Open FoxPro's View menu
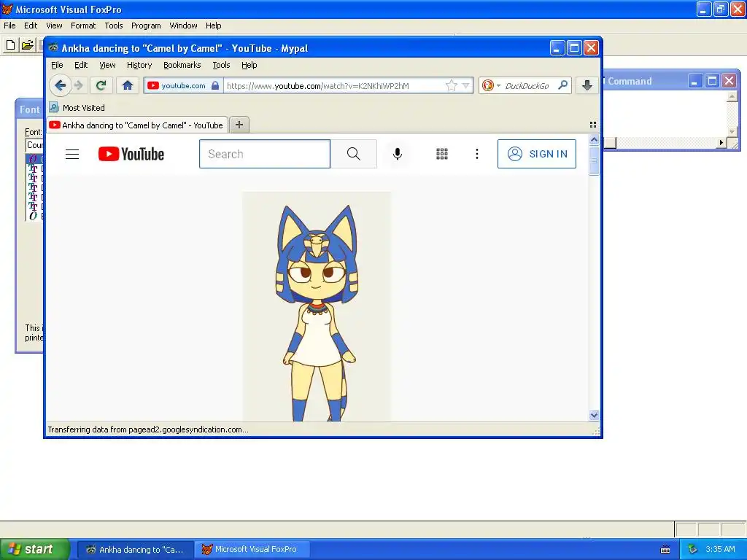 tap(54, 26)
